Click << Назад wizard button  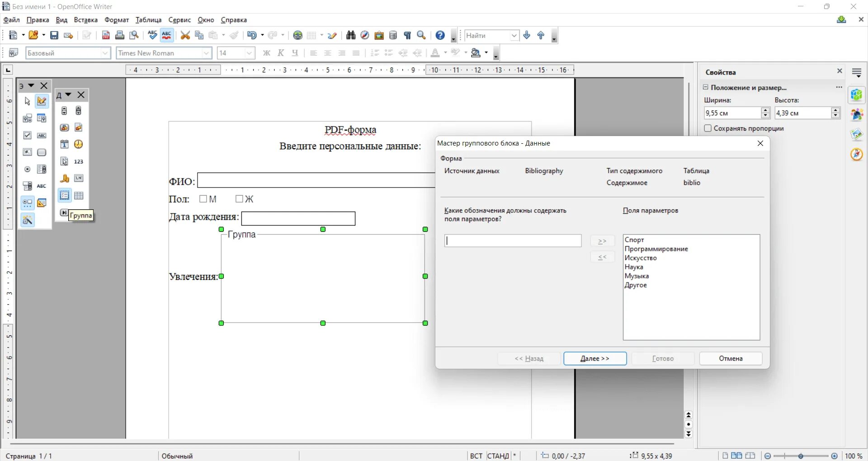tap(529, 358)
